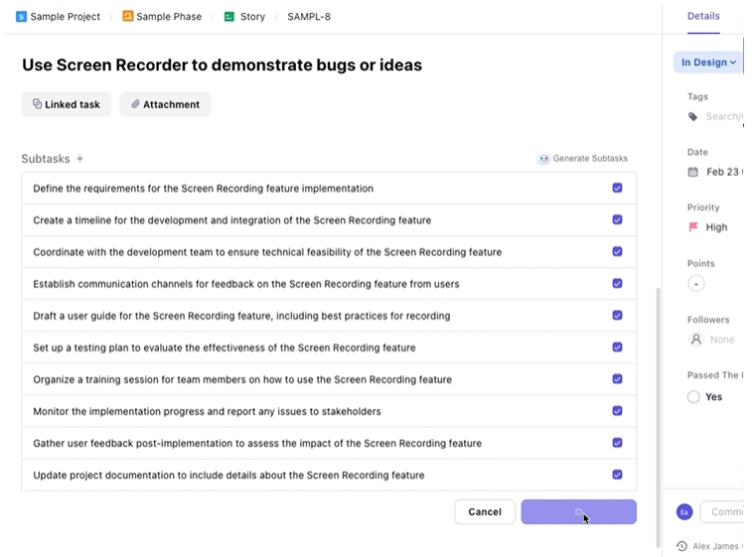Click the green Story type icon
The width and height of the screenshot is (756, 557).
click(x=228, y=17)
